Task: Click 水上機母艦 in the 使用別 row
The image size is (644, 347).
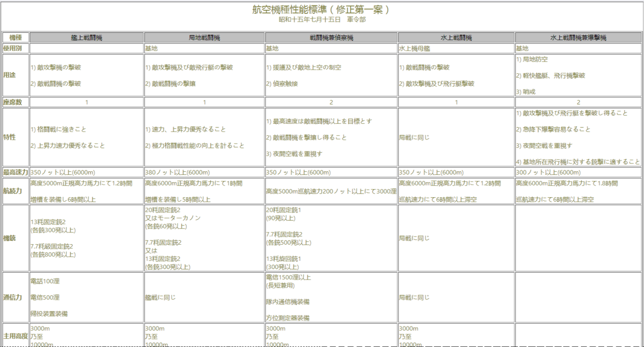Action: point(414,48)
